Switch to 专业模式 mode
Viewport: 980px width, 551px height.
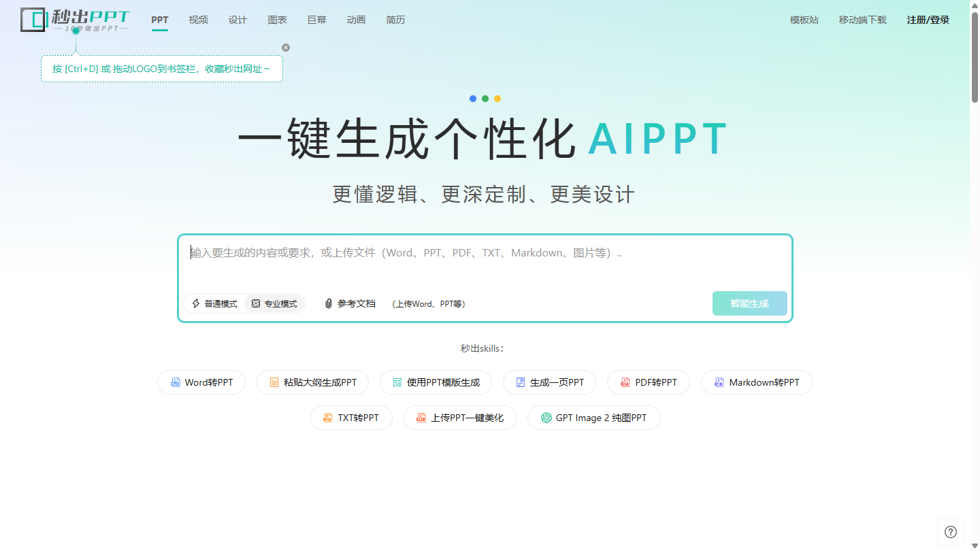point(274,303)
